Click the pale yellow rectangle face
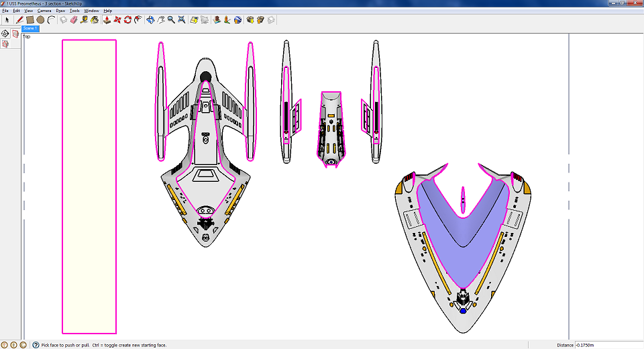 point(89,187)
